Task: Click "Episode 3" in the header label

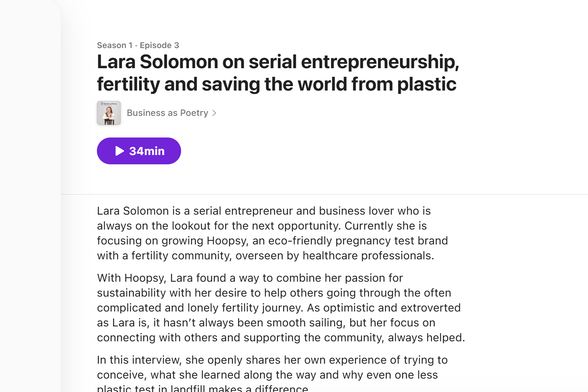Action: [159, 45]
